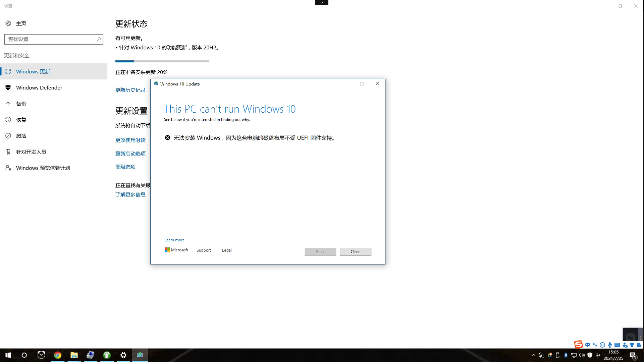Open Support link in update dialog
644x362 pixels.
(x=204, y=250)
